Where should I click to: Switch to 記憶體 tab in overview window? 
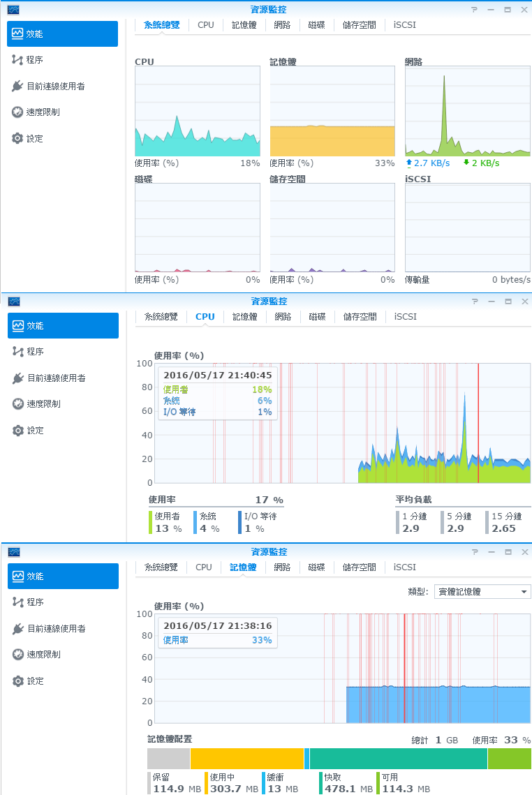click(244, 25)
